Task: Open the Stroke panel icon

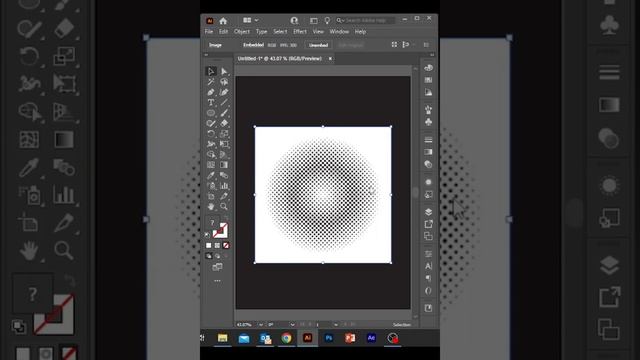Action: (x=428, y=140)
